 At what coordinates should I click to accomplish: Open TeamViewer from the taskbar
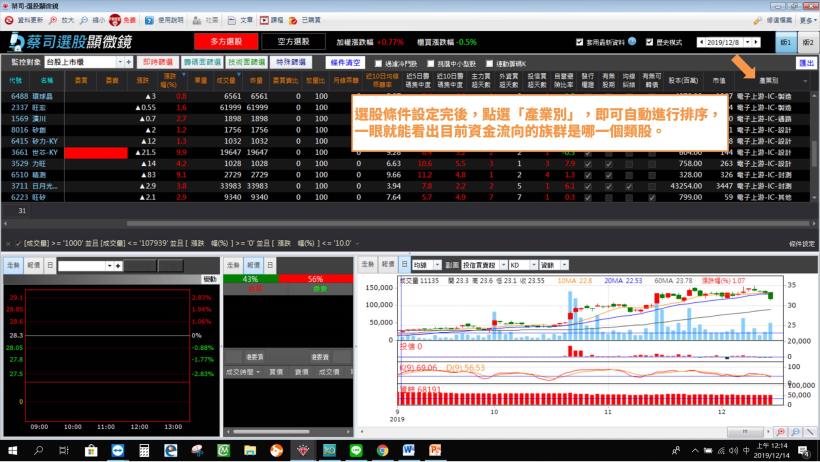[118, 450]
